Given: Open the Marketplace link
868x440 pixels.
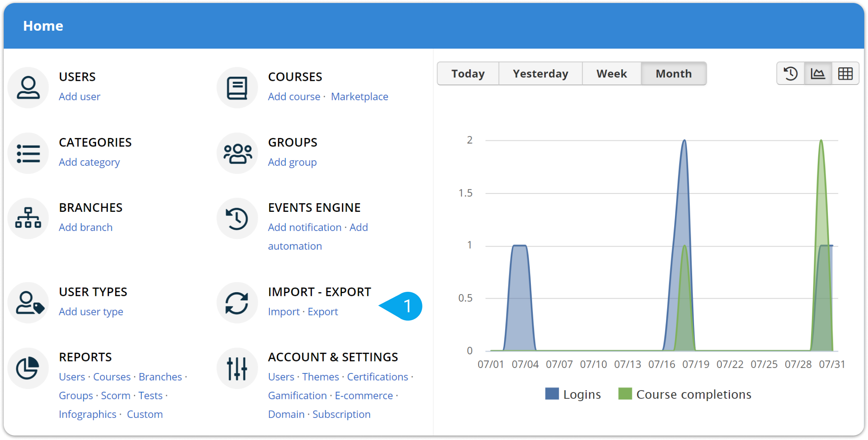Looking at the screenshot, I should click(359, 97).
